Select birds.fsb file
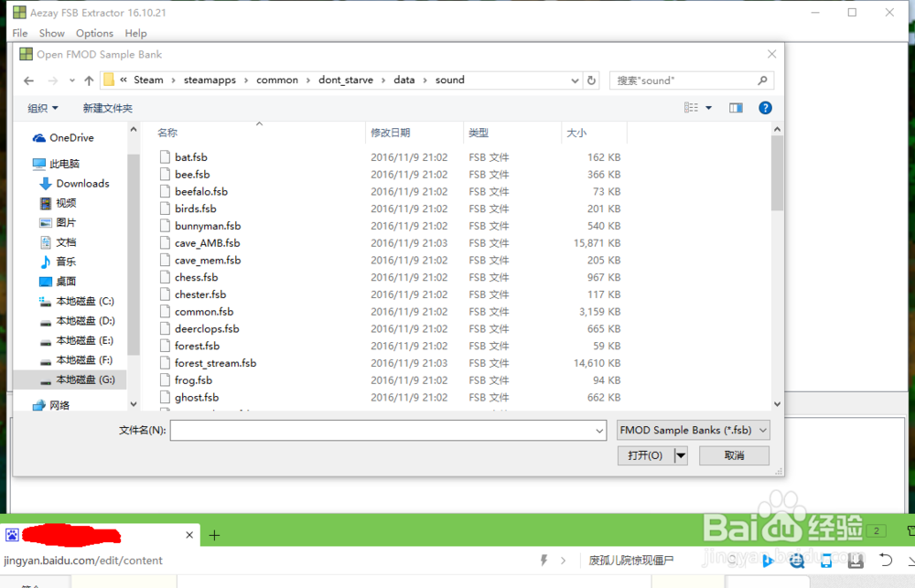Viewport: 915px width, 588px height. coord(196,208)
